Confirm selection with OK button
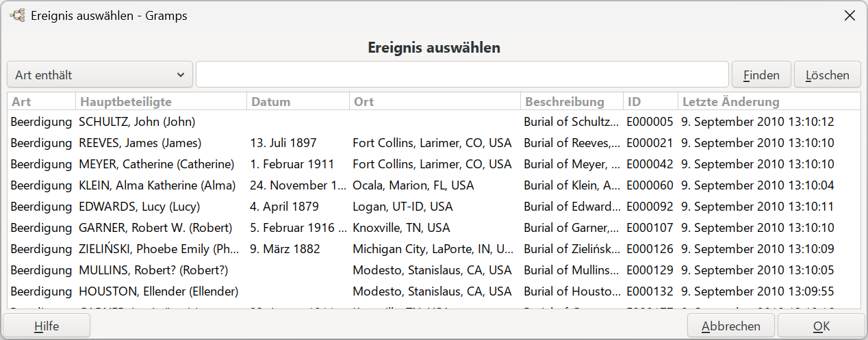The width and height of the screenshot is (868, 340). click(x=821, y=326)
